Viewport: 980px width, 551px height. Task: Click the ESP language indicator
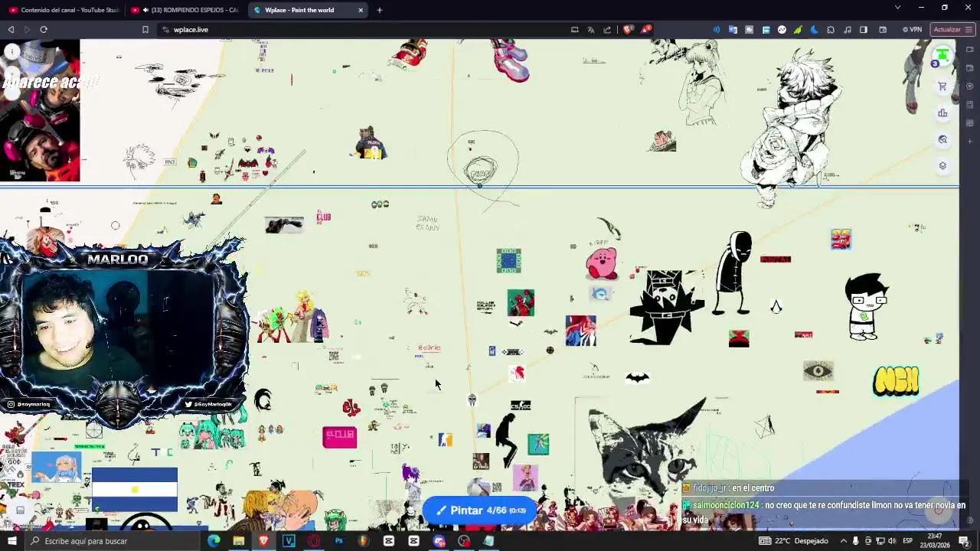pos(907,541)
